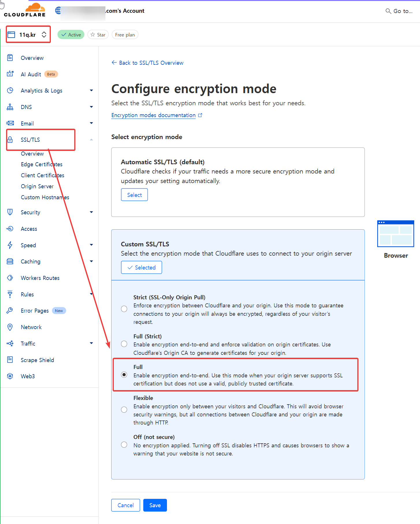The height and width of the screenshot is (524, 420).
Task: Click the Error Pages wrench icon
Action: [x=10, y=310]
